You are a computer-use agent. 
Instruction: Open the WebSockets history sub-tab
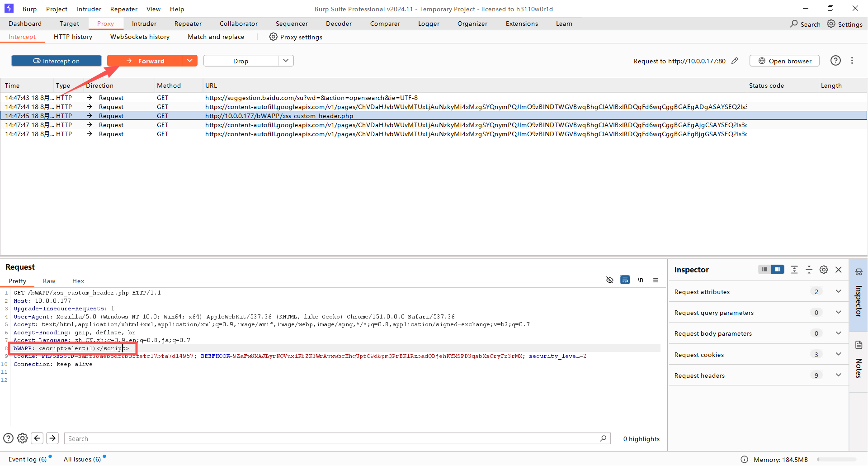click(140, 37)
